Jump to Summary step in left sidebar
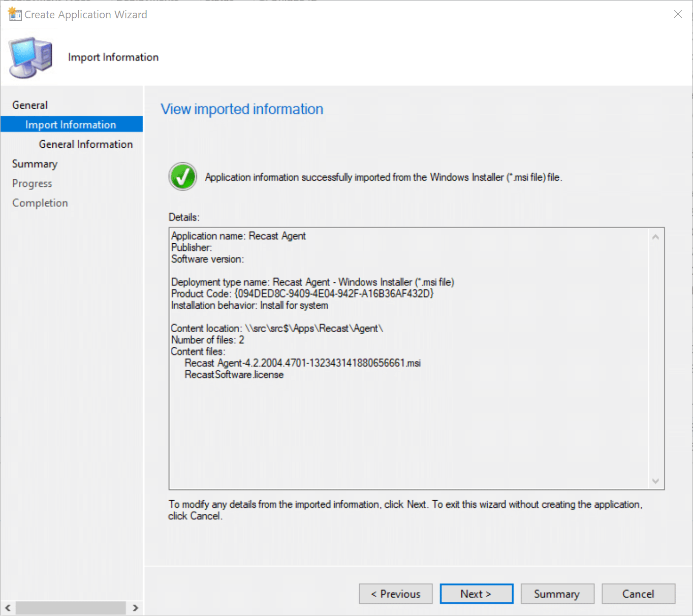The height and width of the screenshot is (616, 693). 35,164
